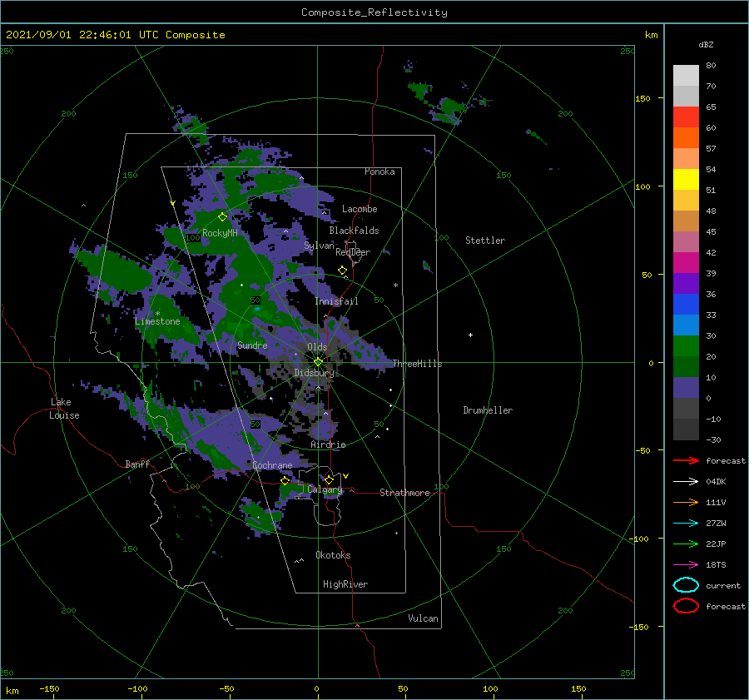This screenshot has width=749, height=700.
Task: Click the Sundre label
Action: [252, 345]
